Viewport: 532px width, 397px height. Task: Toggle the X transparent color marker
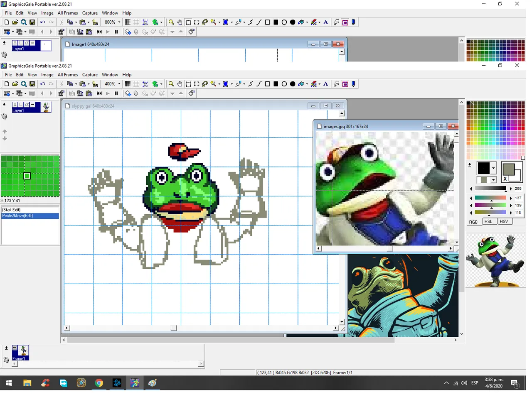click(505, 179)
